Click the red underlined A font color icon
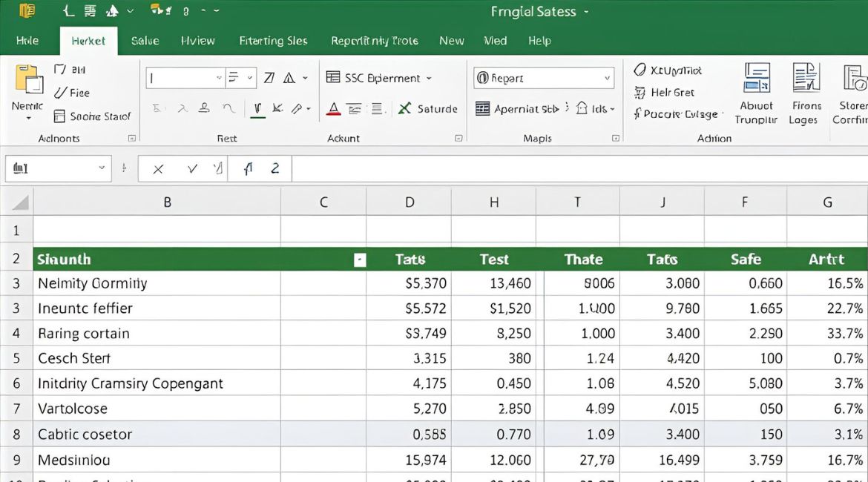868x482 pixels. 333,108
